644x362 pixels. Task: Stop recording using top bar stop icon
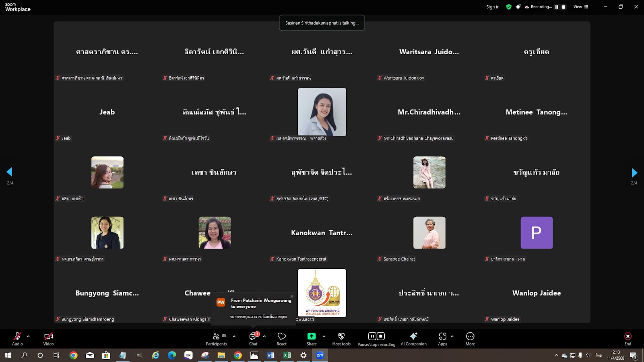[563, 7]
